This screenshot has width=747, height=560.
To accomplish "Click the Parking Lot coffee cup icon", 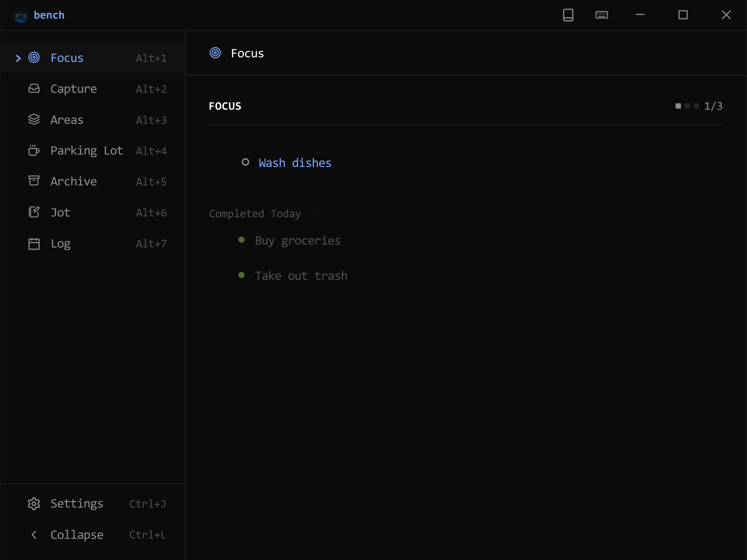I will [x=34, y=150].
